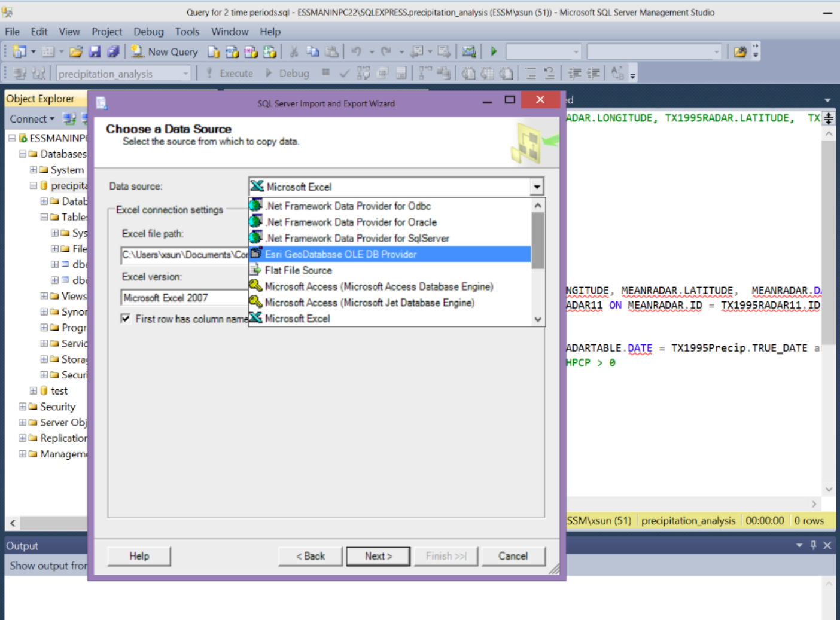Click the green Start debugging play icon
The width and height of the screenshot is (840, 620).
point(494,51)
